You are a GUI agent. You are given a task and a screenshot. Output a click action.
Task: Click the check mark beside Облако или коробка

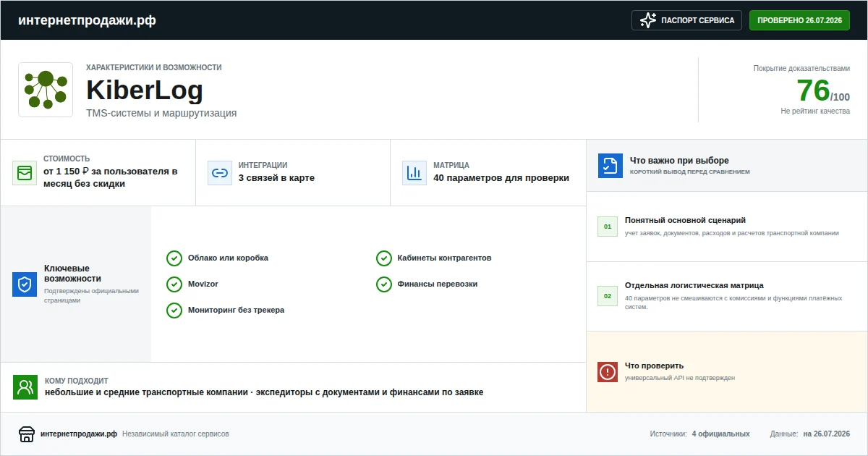pos(174,258)
